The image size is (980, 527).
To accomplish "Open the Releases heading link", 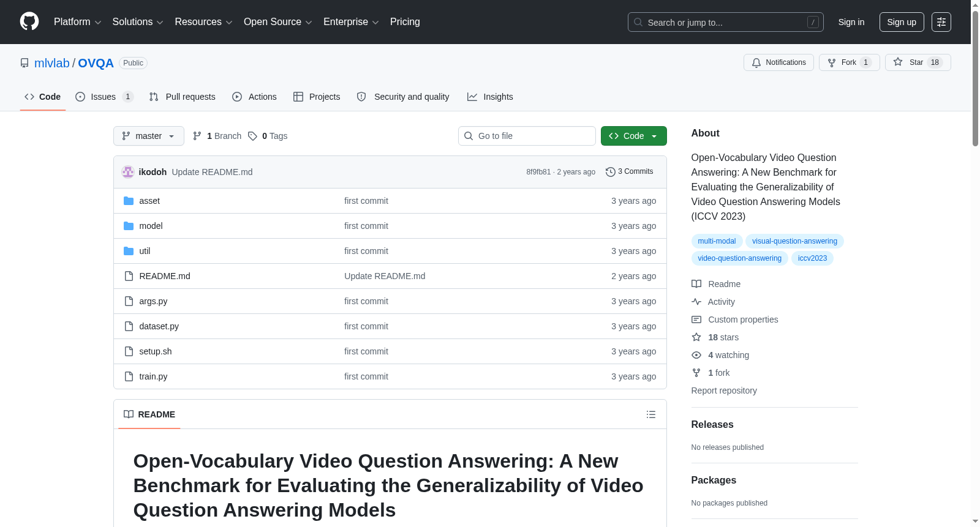I will point(712,425).
